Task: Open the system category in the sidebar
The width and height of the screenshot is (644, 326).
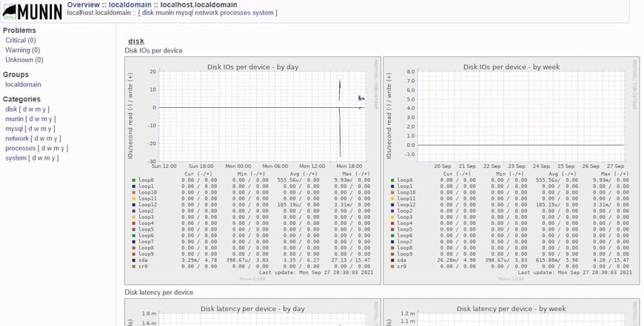Action: tap(16, 158)
